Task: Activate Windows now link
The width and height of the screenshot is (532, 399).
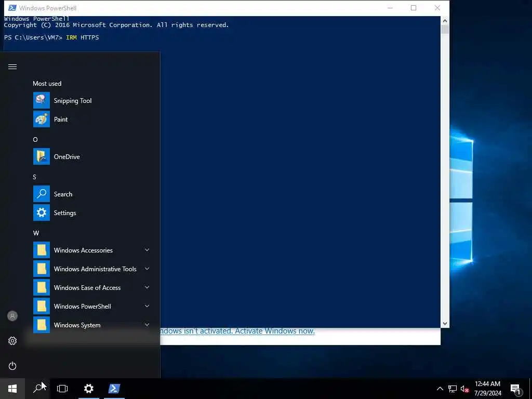Action: click(x=275, y=331)
